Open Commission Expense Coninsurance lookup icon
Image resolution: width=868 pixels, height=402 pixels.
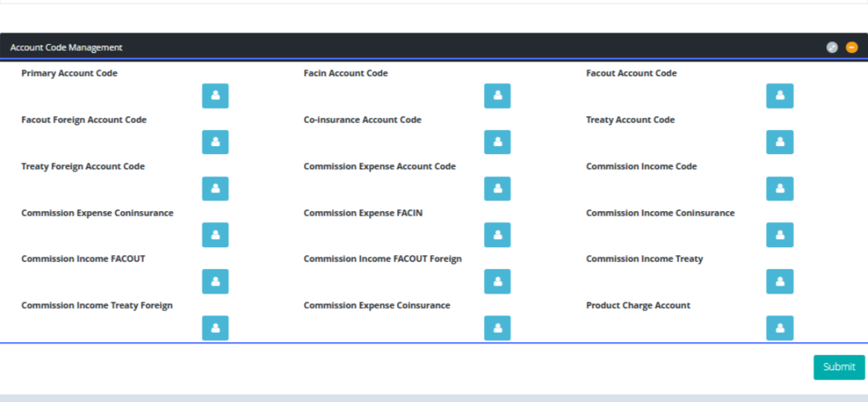[215, 235]
